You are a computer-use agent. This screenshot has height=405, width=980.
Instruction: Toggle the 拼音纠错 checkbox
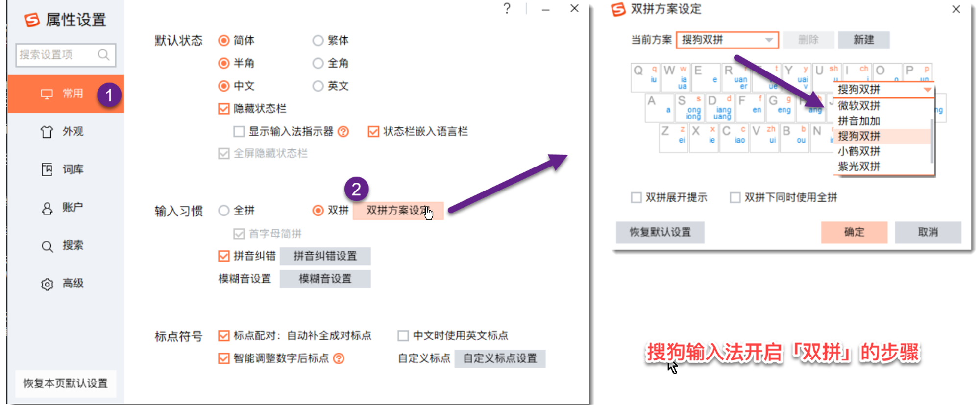click(224, 256)
